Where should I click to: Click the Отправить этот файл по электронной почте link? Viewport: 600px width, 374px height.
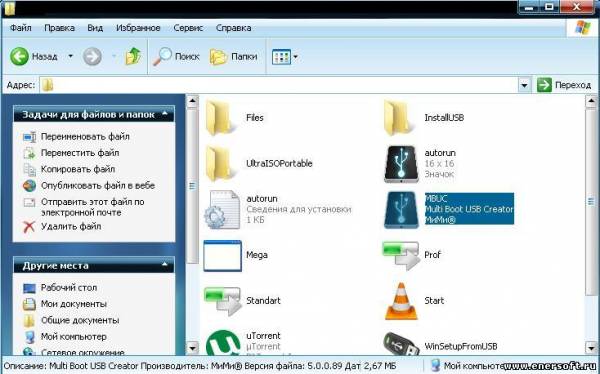point(93,207)
